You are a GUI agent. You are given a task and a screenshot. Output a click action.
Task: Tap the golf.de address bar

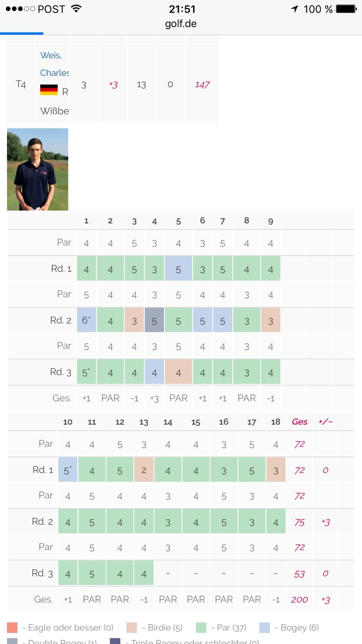point(181,24)
